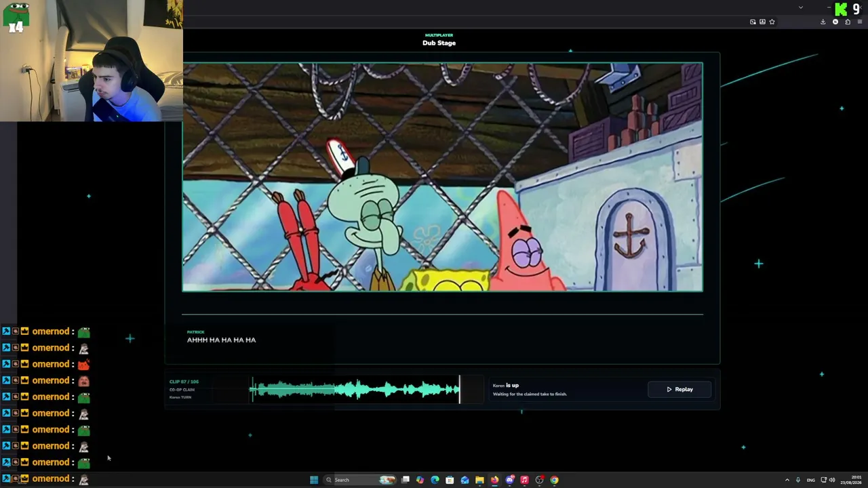The width and height of the screenshot is (868, 488).
Task: Open the extensions icon in the browser toolbar
Action: pyautogui.click(x=847, y=22)
